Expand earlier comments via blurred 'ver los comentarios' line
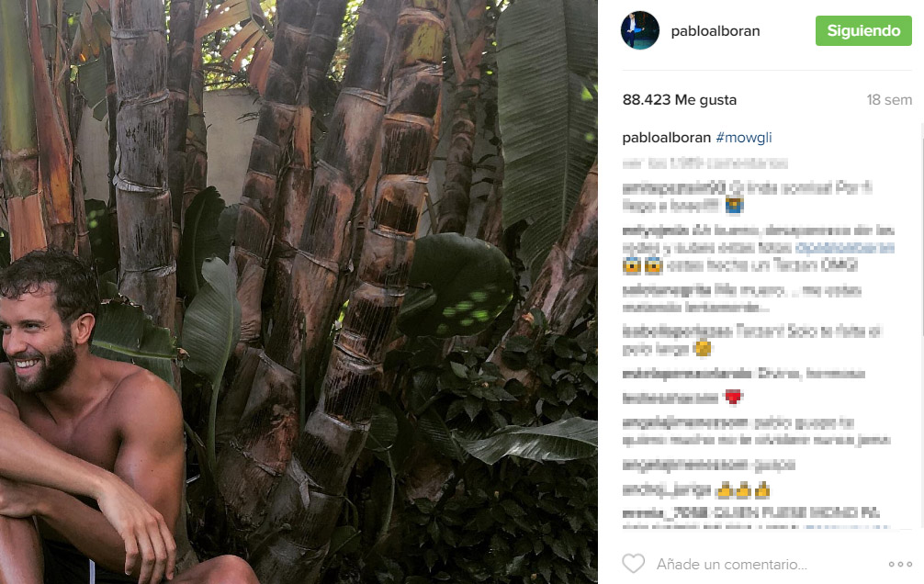Image resolution: width=924 pixels, height=584 pixels. click(704, 163)
